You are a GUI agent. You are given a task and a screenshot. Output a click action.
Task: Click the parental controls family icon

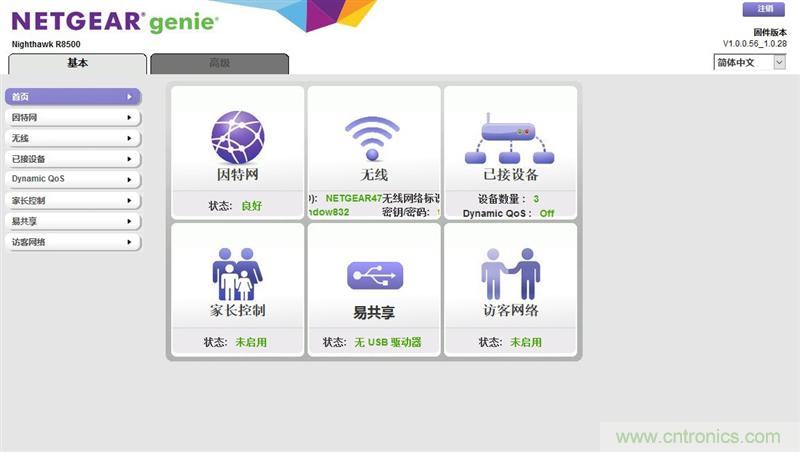point(237,272)
